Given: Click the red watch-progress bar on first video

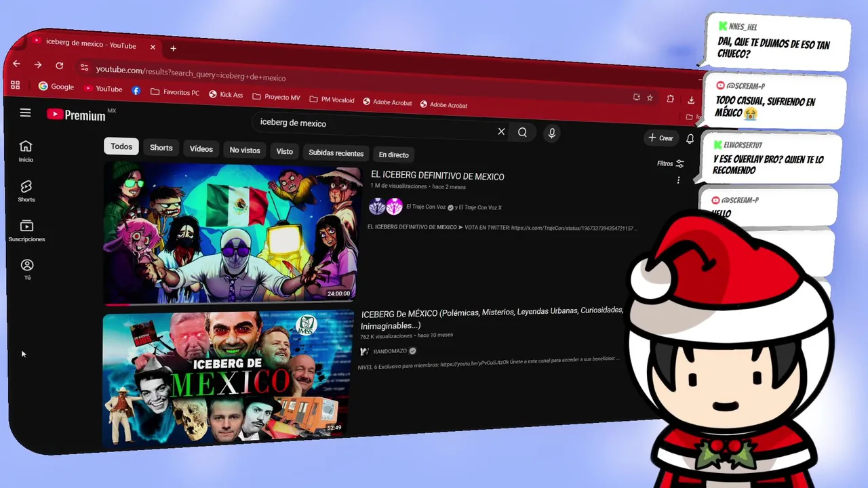Looking at the screenshot, I should [116, 304].
